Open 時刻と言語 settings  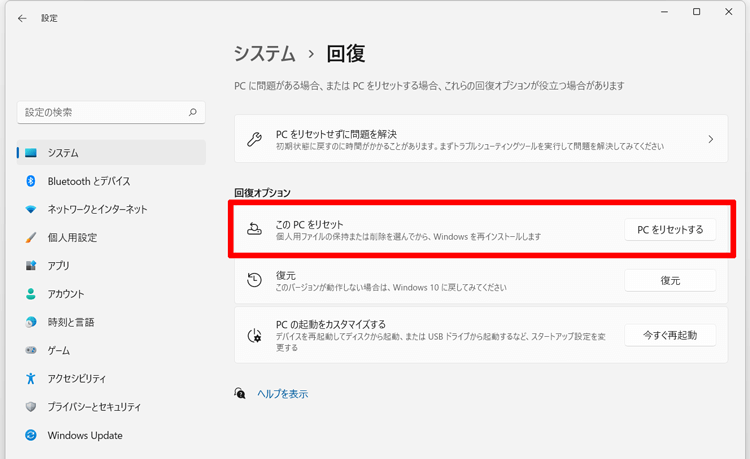pos(111,322)
